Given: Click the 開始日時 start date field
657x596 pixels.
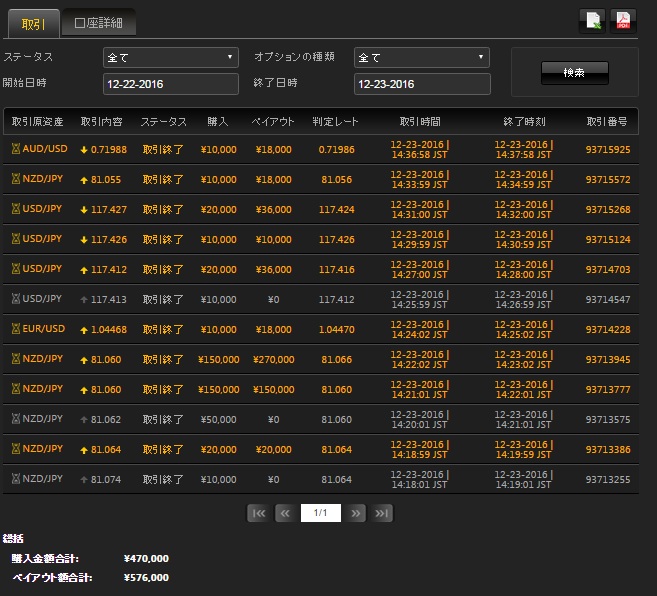Looking at the screenshot, I should click(x=170, y=84).
